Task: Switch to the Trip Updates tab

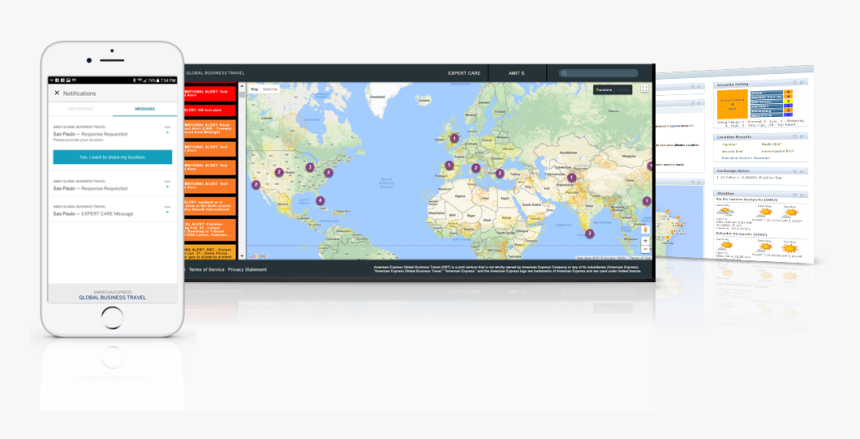Action: point(82,108)
